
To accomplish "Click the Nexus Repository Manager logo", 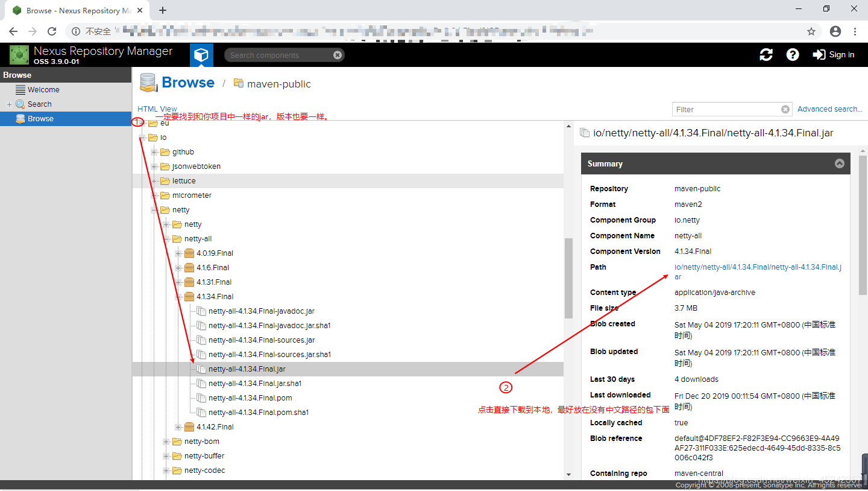I will [19, 55].
